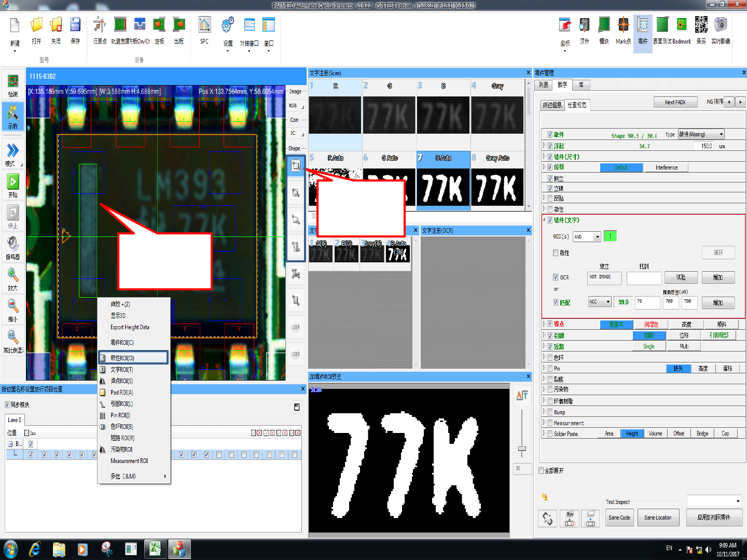Image resolution: width=747 pixels, height=560 pixels.
Task: Choose 文字ROI(T) from context menu
Action: point(122,370)
